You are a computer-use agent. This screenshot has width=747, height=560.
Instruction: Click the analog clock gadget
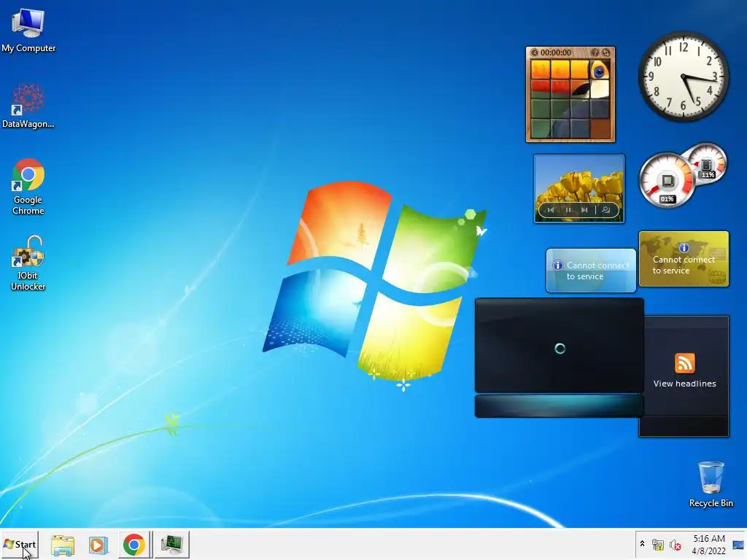click(683, 77)
